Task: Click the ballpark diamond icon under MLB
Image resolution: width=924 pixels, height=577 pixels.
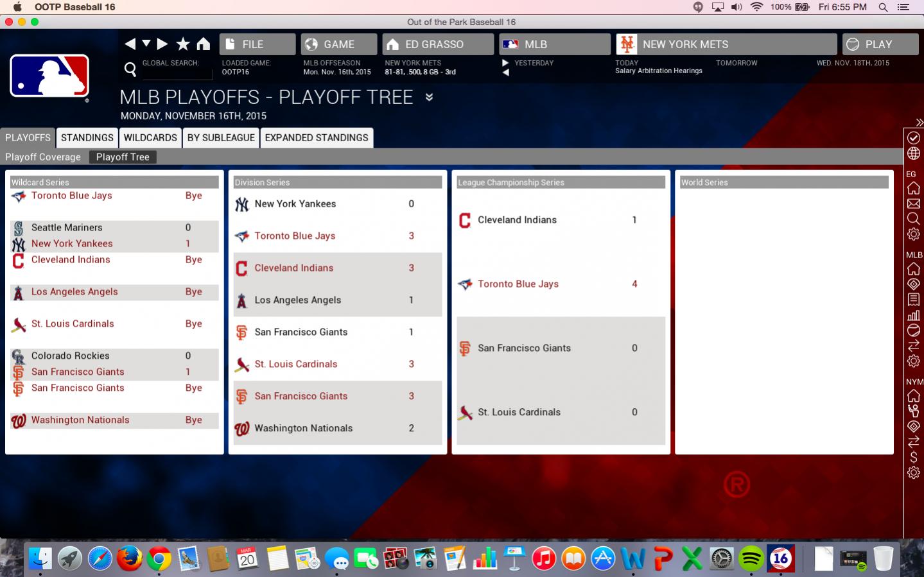Action: coord(914,284)
